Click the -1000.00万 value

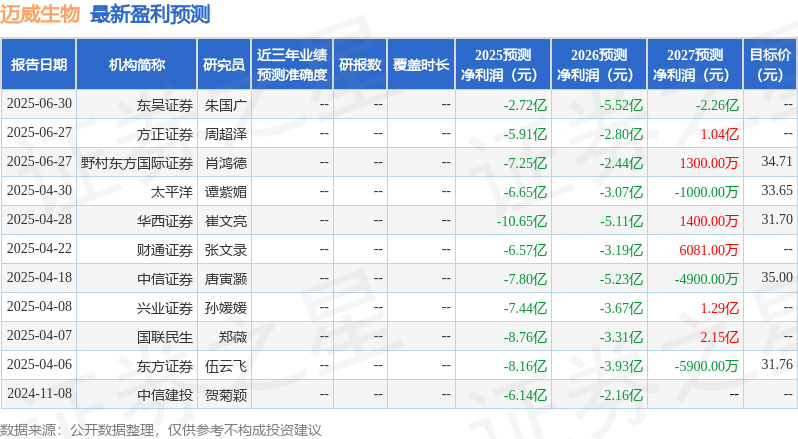[706, 192]
